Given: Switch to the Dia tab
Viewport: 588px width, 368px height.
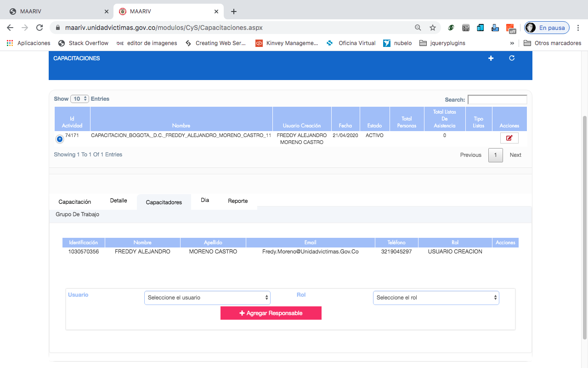Looking at the screenshot, I should coord(205,200).
